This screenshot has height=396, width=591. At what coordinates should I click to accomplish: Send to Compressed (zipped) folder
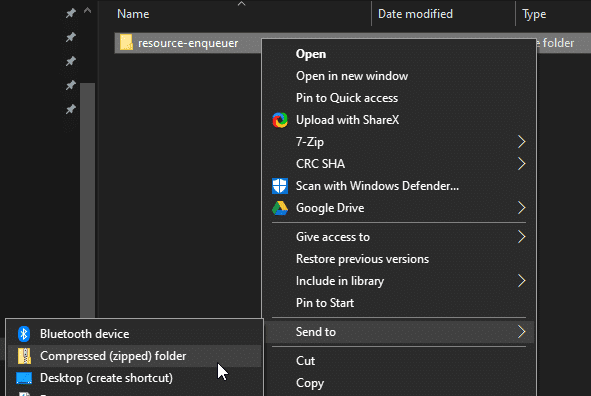tap(134, 356)
